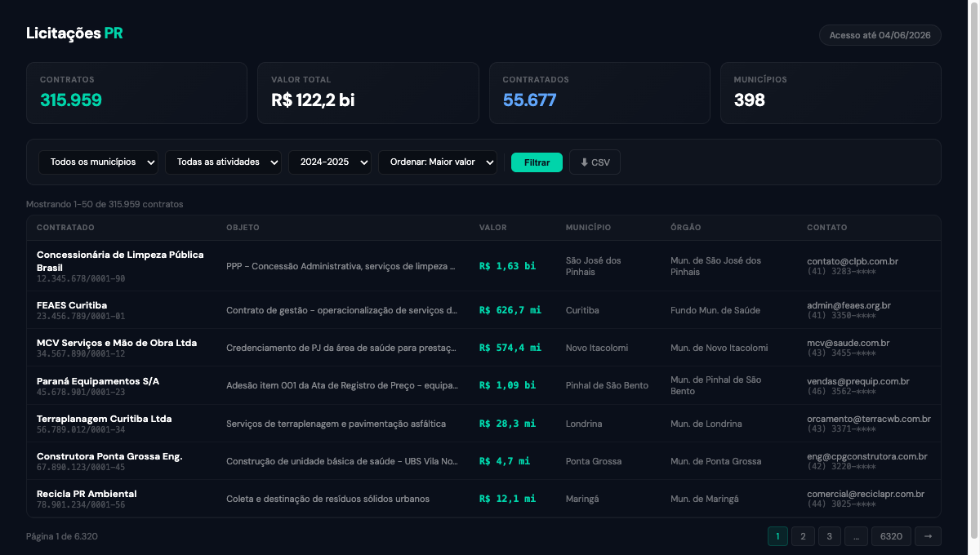Open the Todos os municípios dropdown
The height and width of the screenshot is (555, 980).
pyautogui.click(x=99, y=162)
